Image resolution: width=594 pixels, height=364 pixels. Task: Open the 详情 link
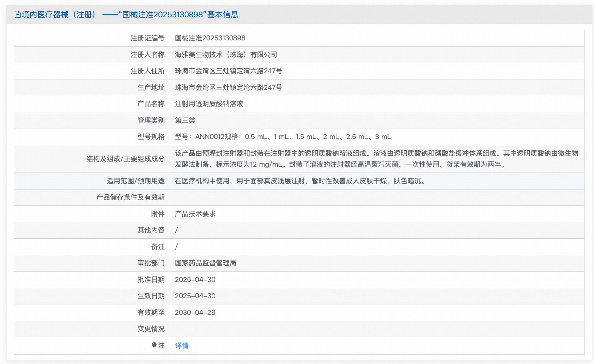pos(181,345)
